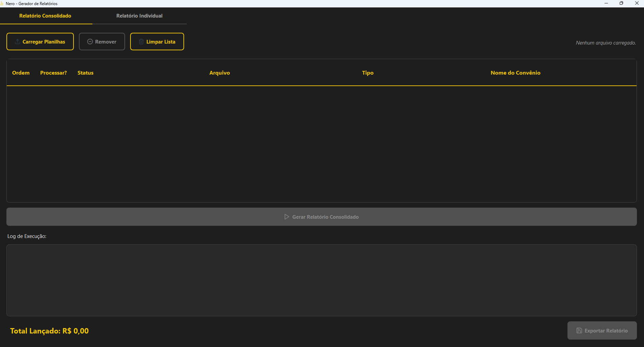Click the Tipo column header

tap(368, 73)
